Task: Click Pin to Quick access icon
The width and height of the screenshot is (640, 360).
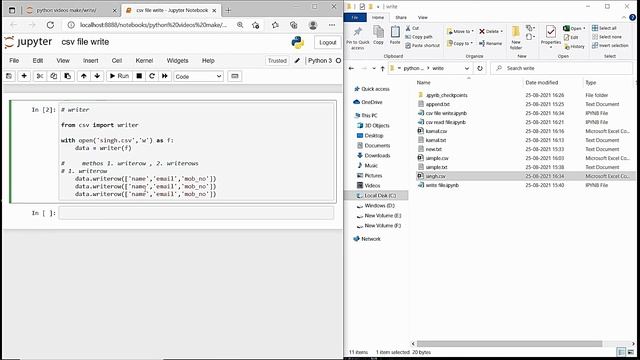Action: point(358,38)
